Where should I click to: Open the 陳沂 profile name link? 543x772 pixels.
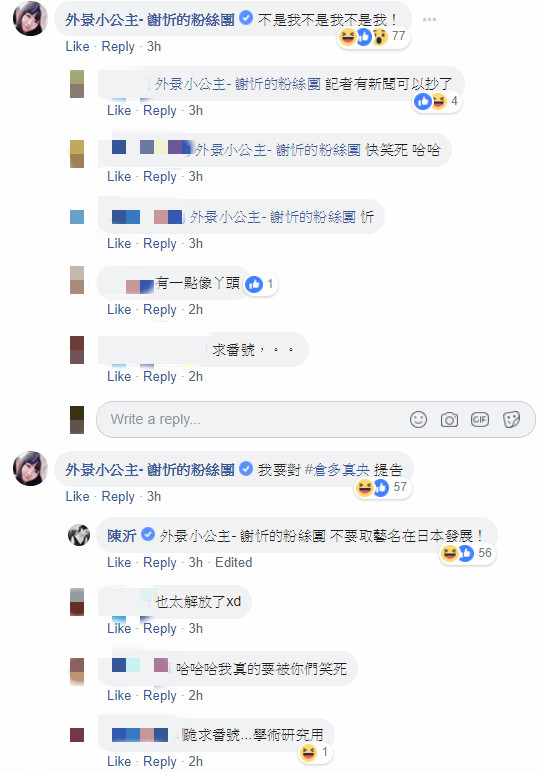click(122, 536)
